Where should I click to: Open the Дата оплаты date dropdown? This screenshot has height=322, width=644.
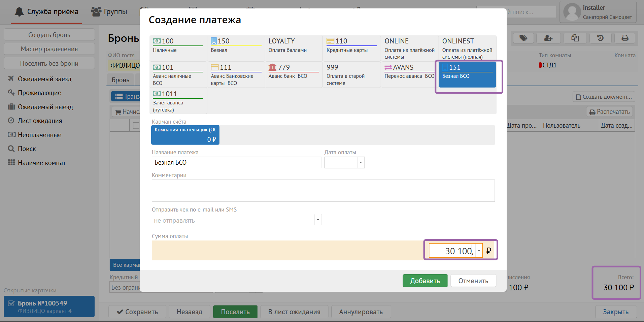pyautogui.click(x=361, y=163)
